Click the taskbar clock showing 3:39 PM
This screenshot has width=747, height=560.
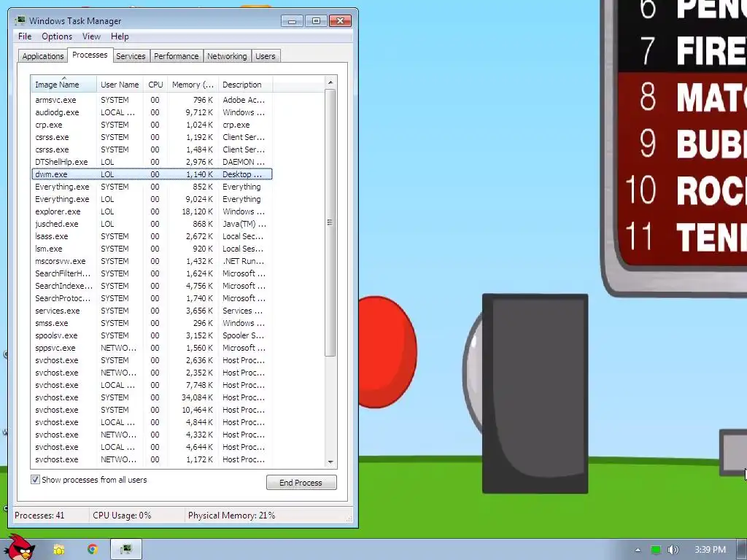tap(710, 550)
